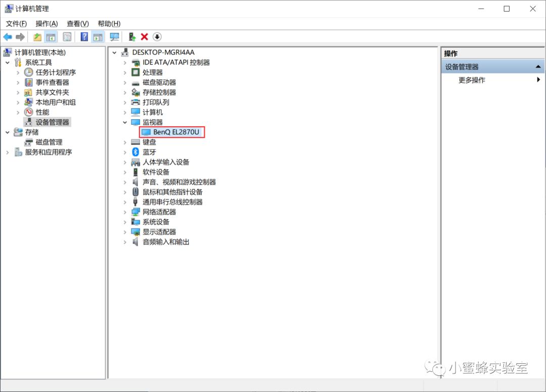Click the 通用串行总线控制器 USB icon
This screenshot has width=546, height=392.
135,202
